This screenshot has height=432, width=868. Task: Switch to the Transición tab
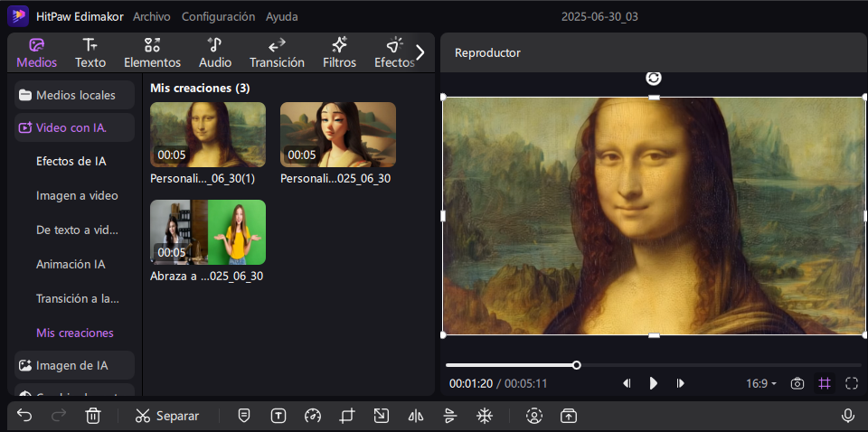(277, 53)
